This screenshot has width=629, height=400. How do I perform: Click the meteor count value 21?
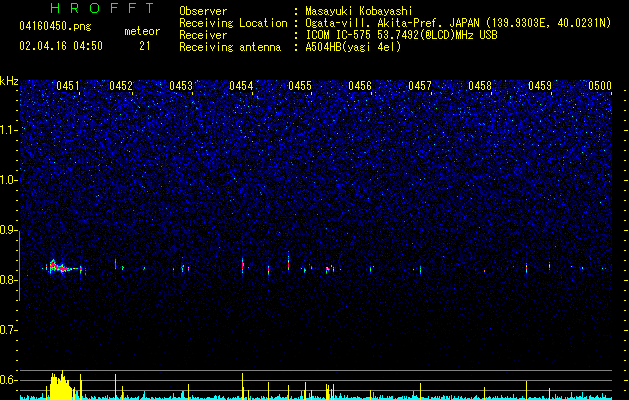point(145,46)
